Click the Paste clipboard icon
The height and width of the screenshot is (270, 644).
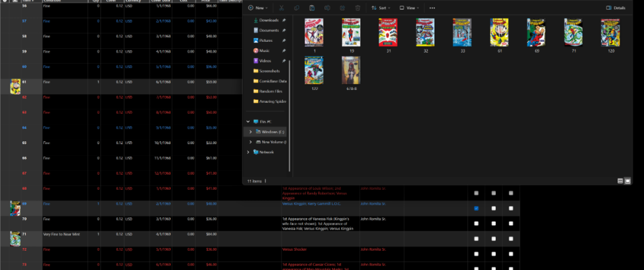[312, 8]
